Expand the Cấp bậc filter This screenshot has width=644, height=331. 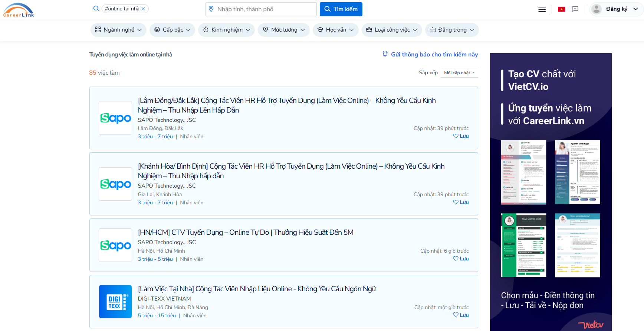click(x=172, y=30)
